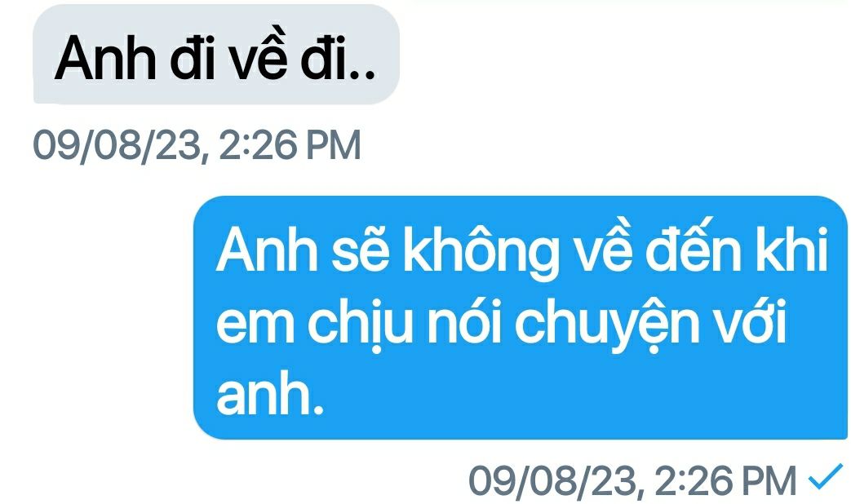Viewport: 851px width, 504px height.
Task: Click the timestamp under the received message
Action: (x=197, y=145)
